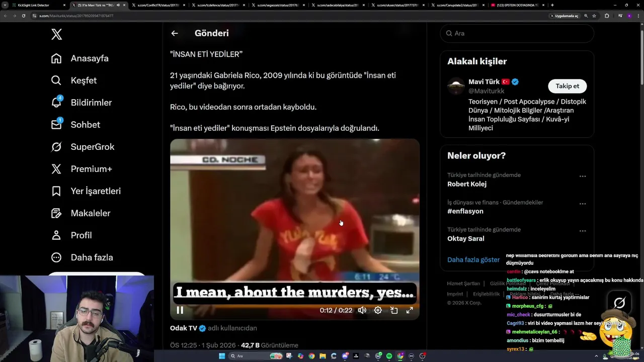Open Yer İşaretleri bookmarks

pyautogui.click(x=86, y=191)
